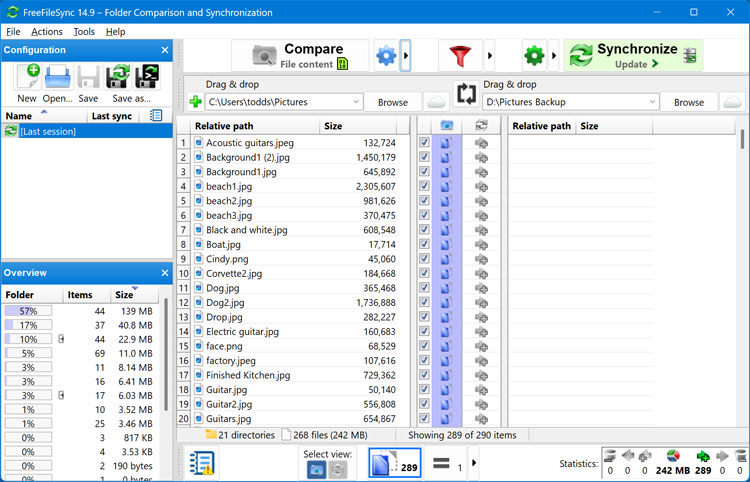Expand the 6.03 MB folder in Overview
Screen dimensions: 750x482
[x=61, y=395]
